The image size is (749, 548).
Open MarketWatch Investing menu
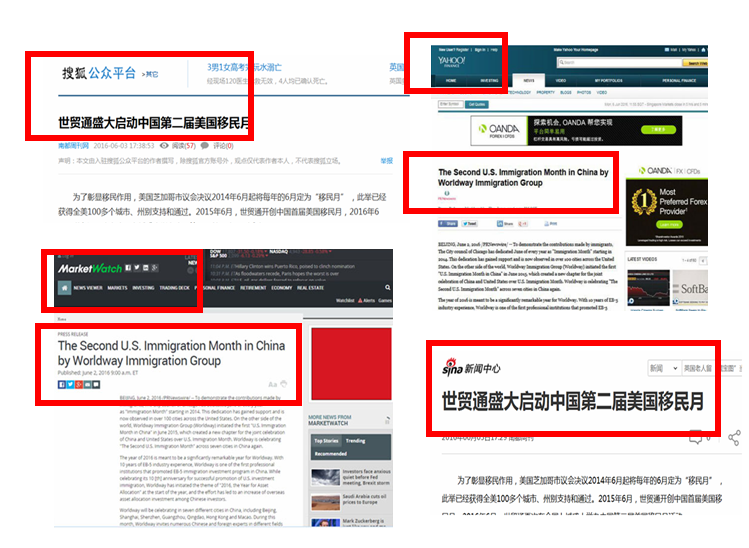click(143, 288)
